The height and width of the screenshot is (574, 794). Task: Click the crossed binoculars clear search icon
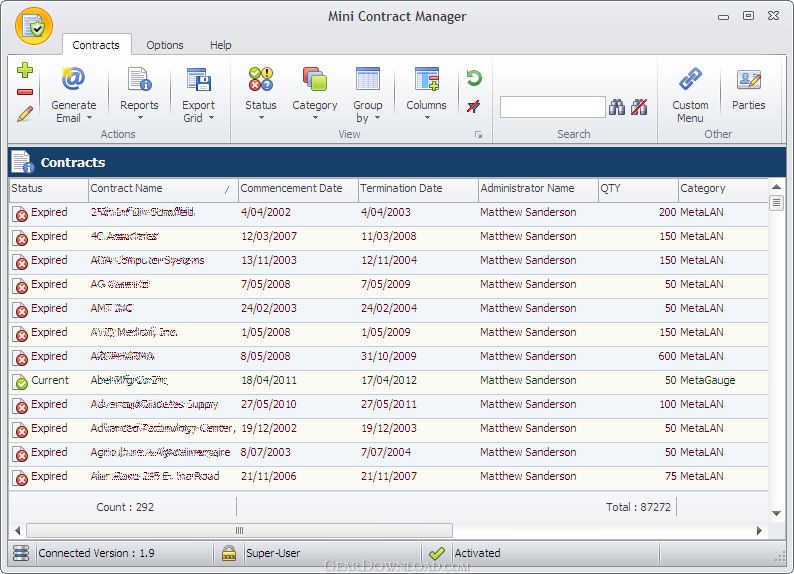639,107
